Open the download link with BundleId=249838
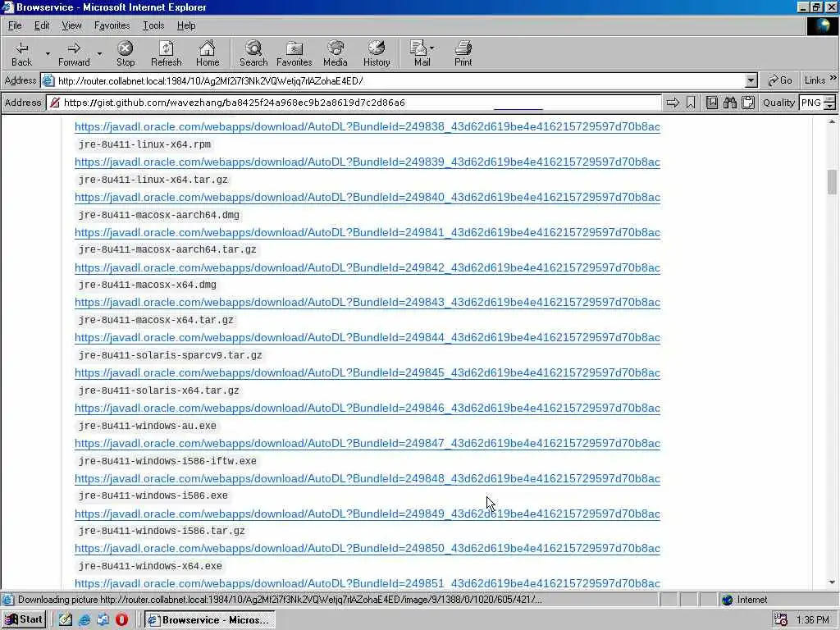The image size is (840, 630). [367, 127]
